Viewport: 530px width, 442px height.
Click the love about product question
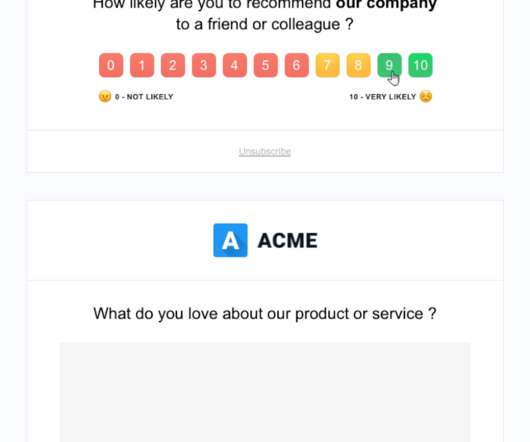pos(265,314)
